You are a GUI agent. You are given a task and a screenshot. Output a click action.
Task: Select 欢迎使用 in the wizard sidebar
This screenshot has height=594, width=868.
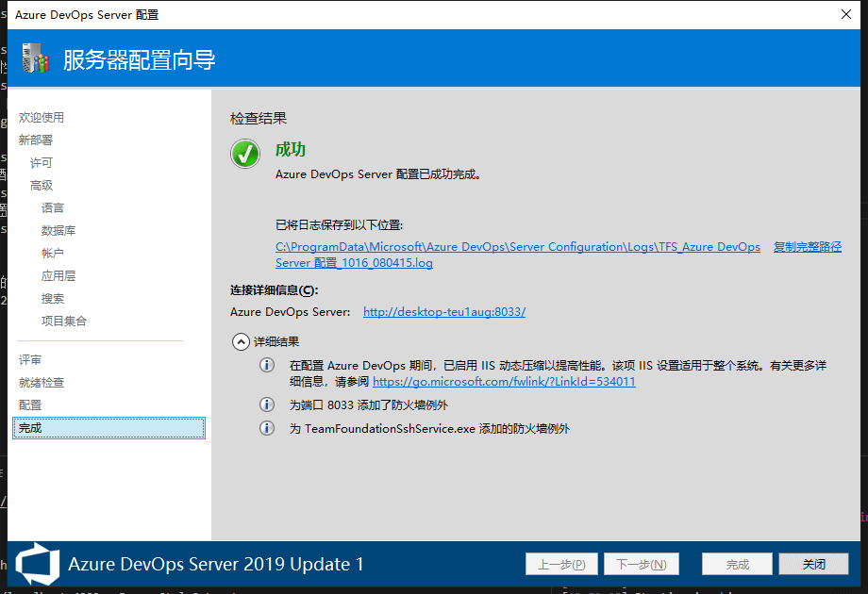click(42, 118)
